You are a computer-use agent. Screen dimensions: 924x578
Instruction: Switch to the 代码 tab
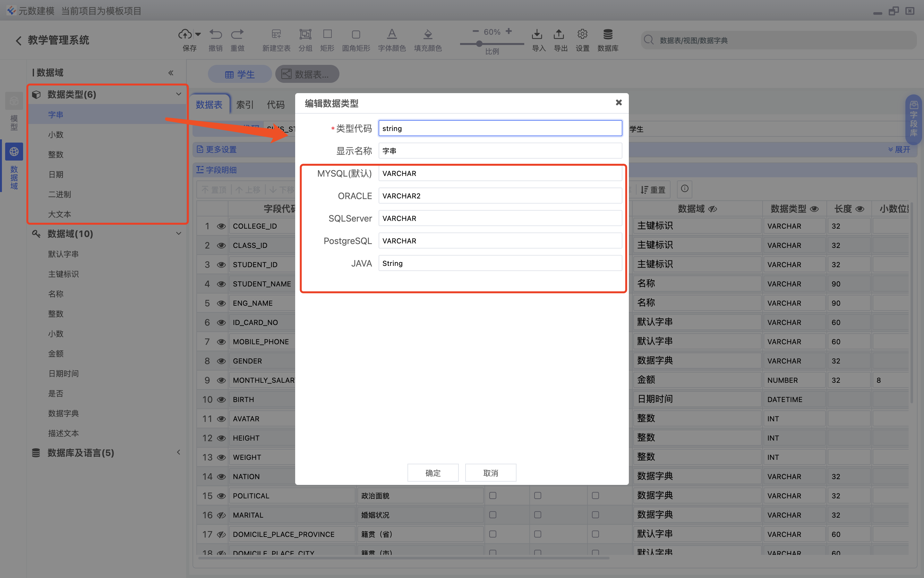tap(276, 104)
